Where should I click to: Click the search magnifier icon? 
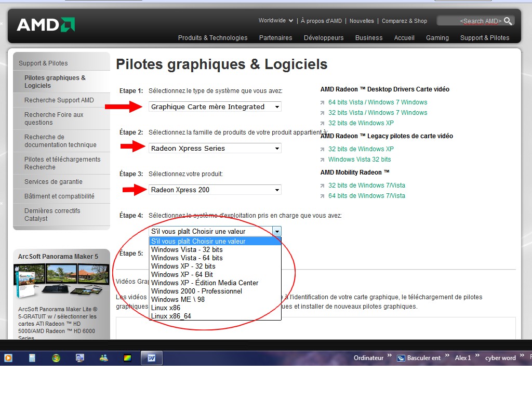508,21
